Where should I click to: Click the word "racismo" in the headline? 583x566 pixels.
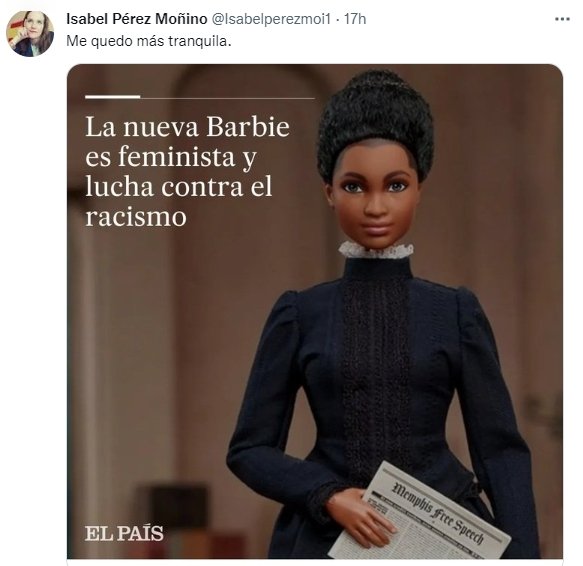coord(136,217)
